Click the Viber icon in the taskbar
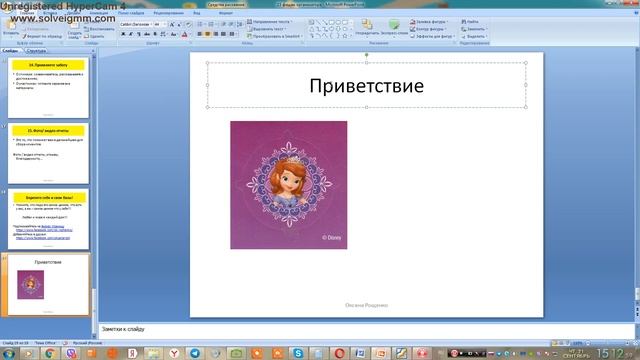 pos(71,353)
